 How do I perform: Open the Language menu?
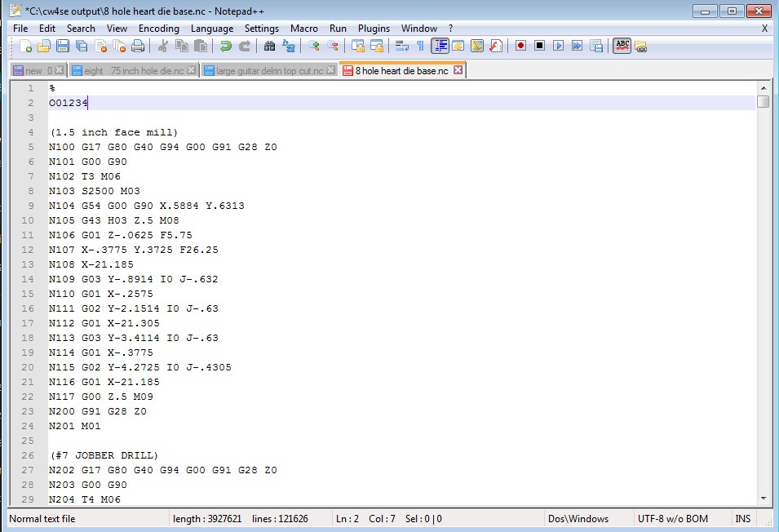tap(212, 29)
